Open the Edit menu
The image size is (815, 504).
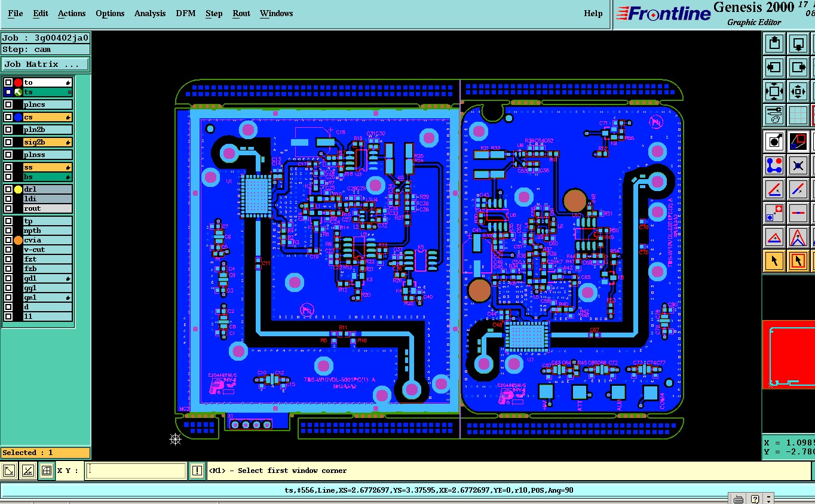point(41,13)
